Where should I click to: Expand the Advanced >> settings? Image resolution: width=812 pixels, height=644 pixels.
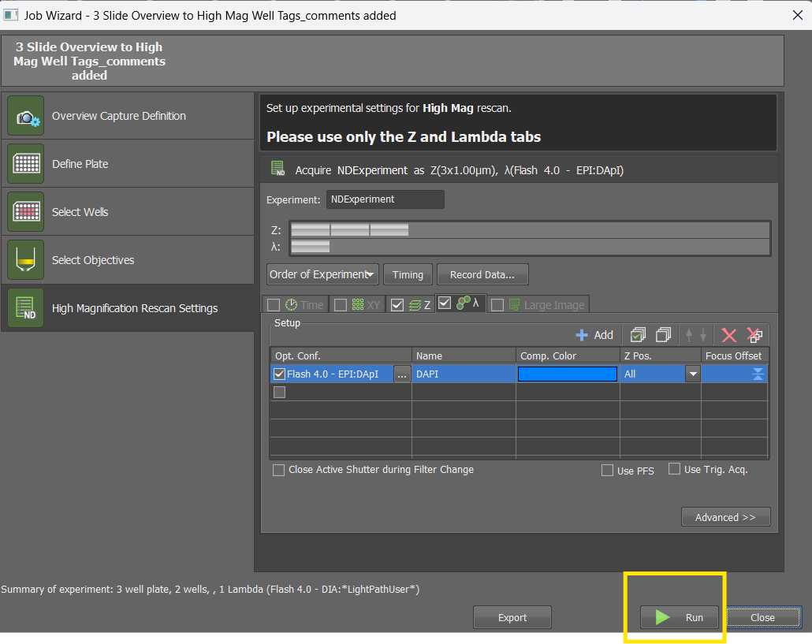click(725, 517)
